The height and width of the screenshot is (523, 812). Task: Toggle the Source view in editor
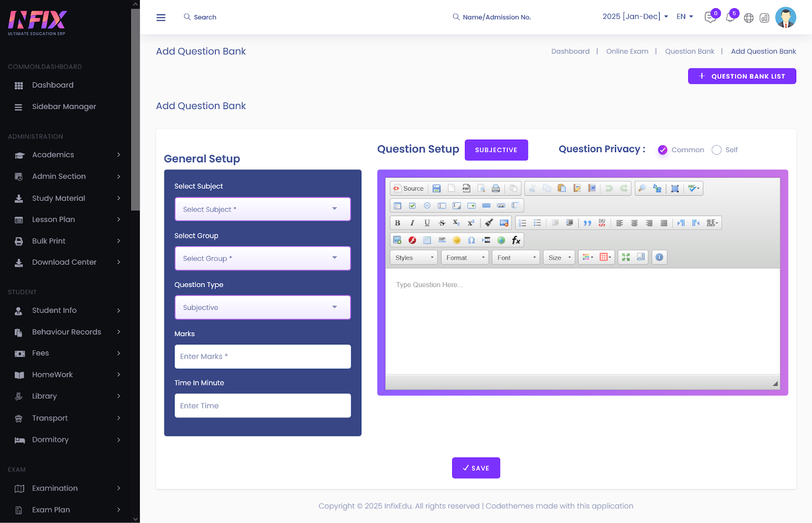click(409, 189)
